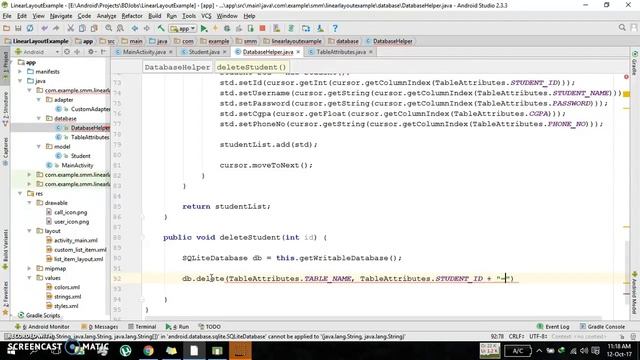Open the Terminal tool window
Image resolution: width=640 pixels, height=360 pixels.
point(142,327)
